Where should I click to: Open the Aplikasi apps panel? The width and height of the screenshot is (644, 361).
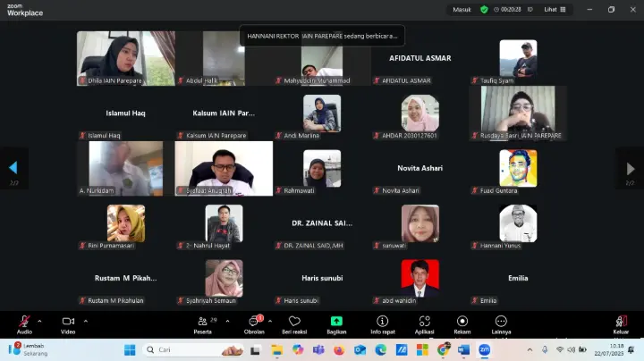(423, 322)
